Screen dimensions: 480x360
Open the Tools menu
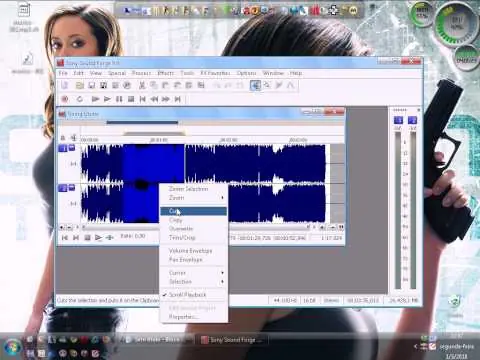tap(187, 73)
